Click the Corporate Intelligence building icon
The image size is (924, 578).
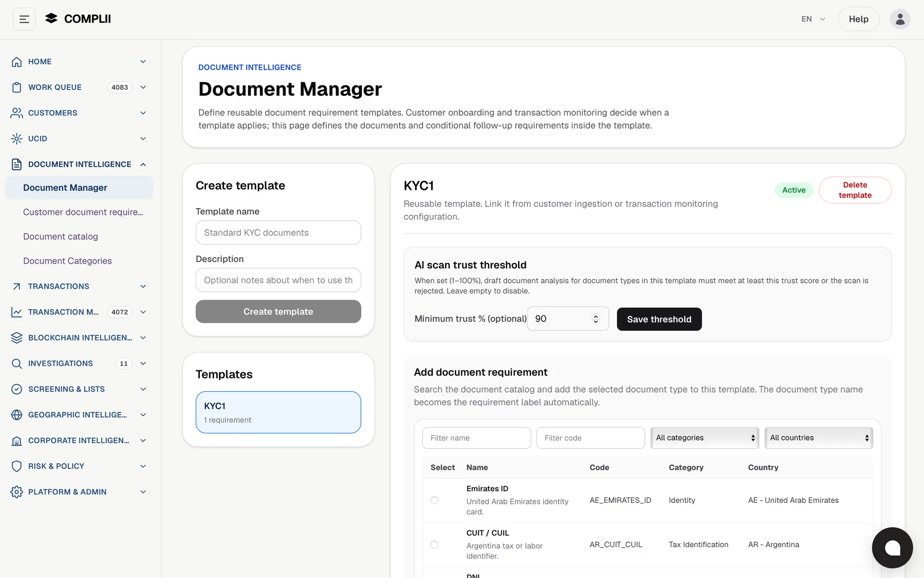pyautogui.click(x=17, y=440)
